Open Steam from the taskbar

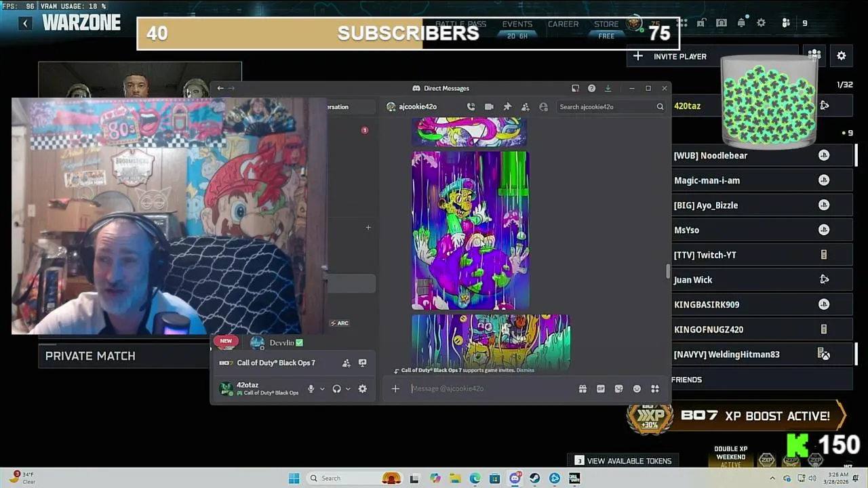(x=535, y=478)
